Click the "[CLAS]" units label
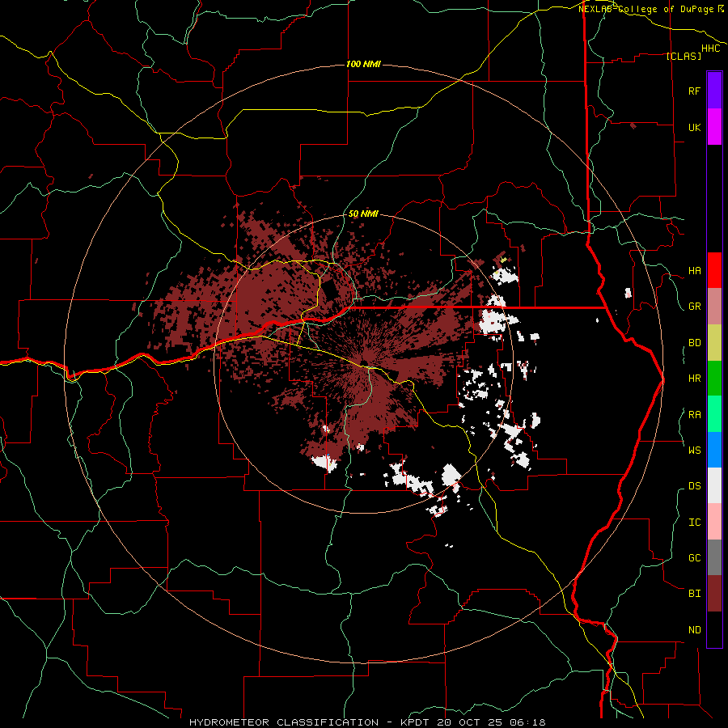Image resolution: width=728 pixels, height=728 pixels. pos(684,56)
